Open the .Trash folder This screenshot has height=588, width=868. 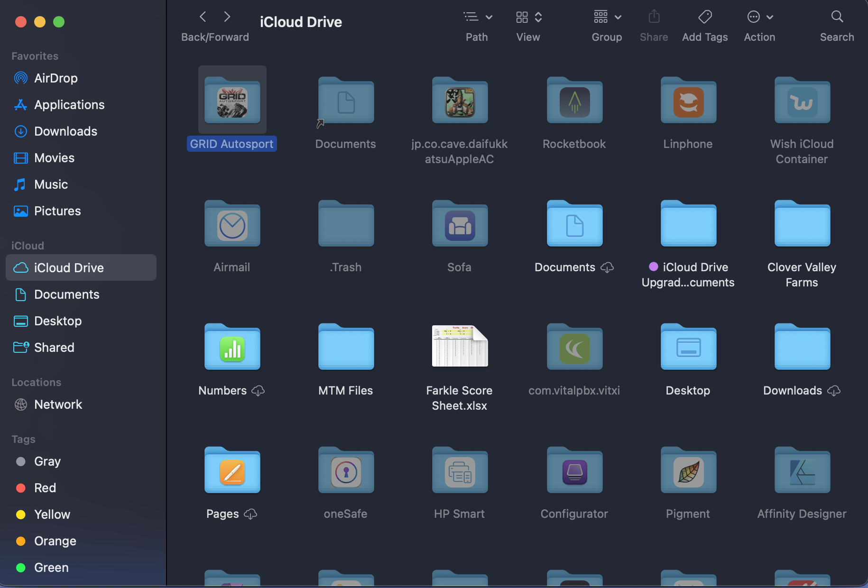(346, 224)
